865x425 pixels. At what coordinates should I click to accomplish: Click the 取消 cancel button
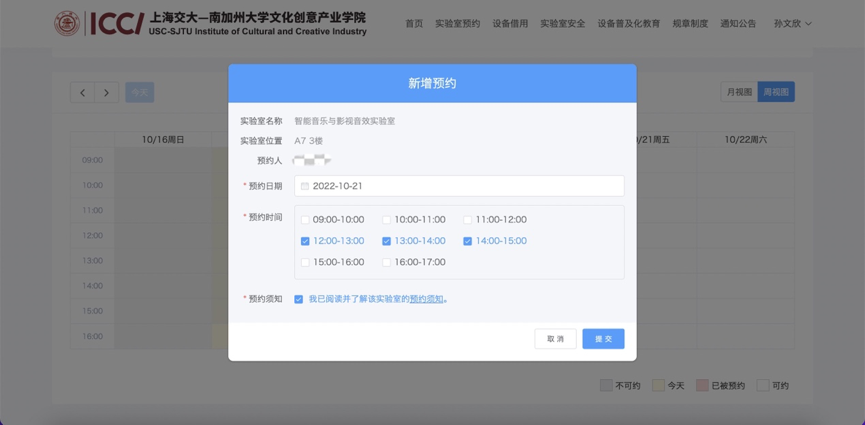pos(555,339)
